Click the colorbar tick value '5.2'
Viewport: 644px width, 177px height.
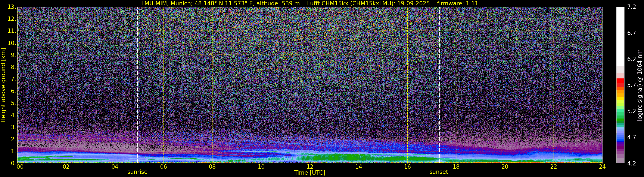click(x=632, y=111)
